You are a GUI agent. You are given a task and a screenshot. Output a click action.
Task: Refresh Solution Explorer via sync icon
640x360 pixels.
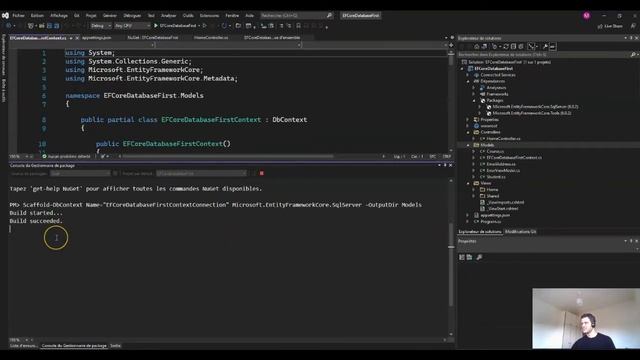(x=506, y=47)
